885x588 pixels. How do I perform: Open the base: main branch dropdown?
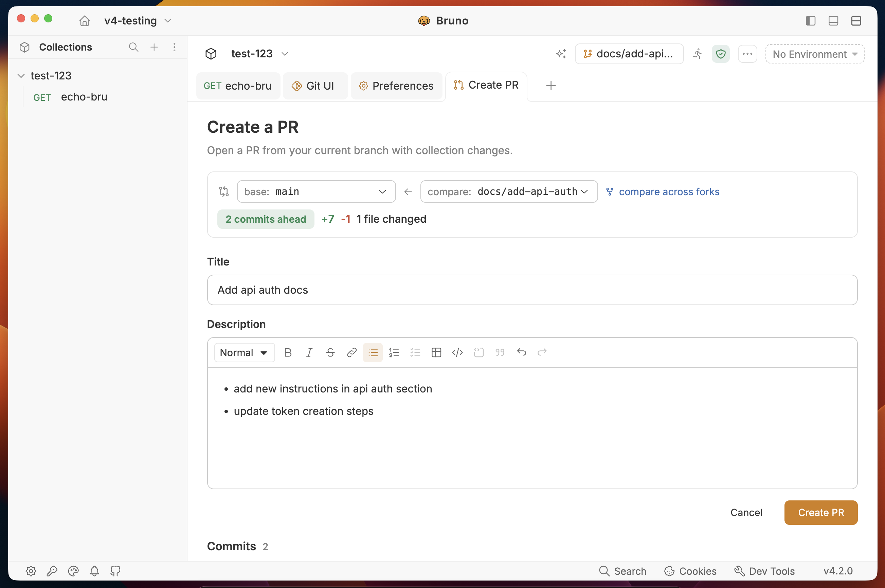[316, 191]
